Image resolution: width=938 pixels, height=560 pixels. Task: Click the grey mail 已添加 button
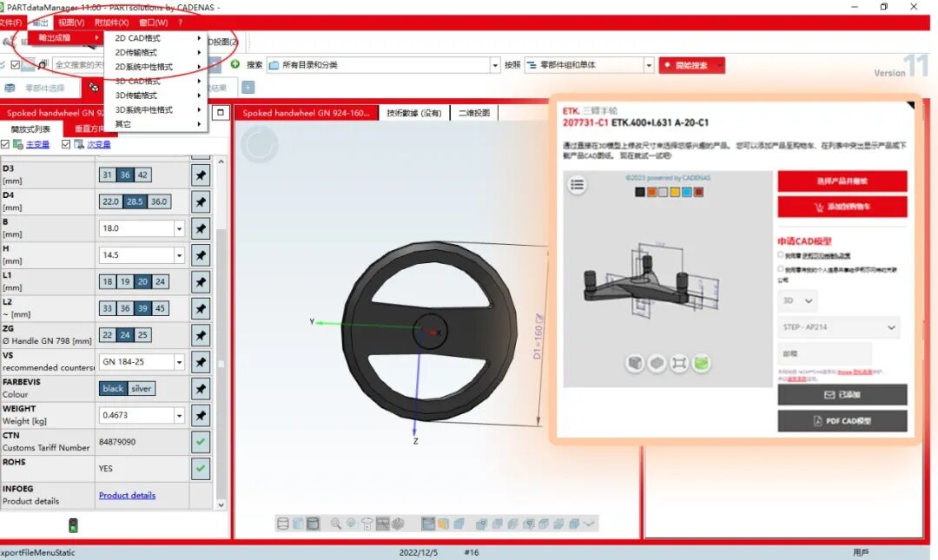[x=842, y=395]
